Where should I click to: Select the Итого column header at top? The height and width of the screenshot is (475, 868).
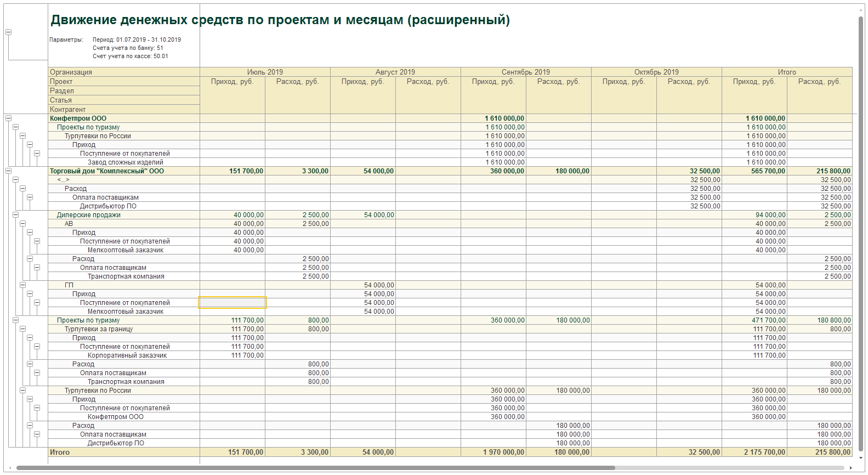[787, 72]
